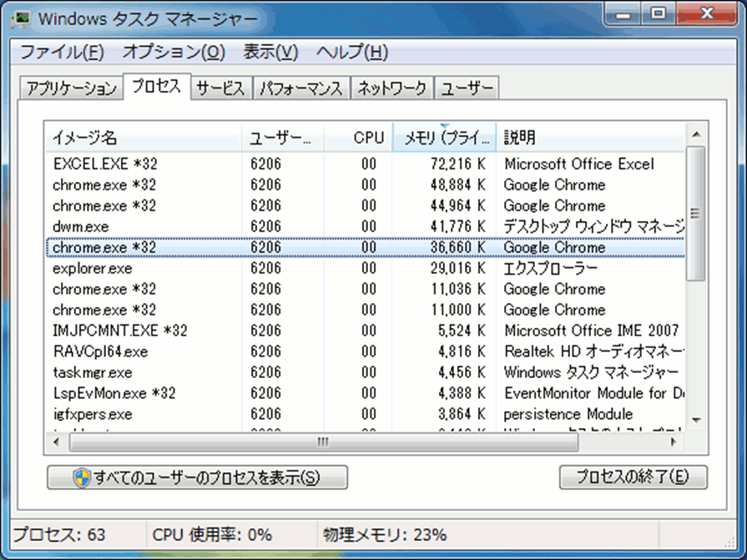This screenshot has height=560, width=747.
Task: Click the shield icon on show-all-users button
Action: (x=82, y=477)
